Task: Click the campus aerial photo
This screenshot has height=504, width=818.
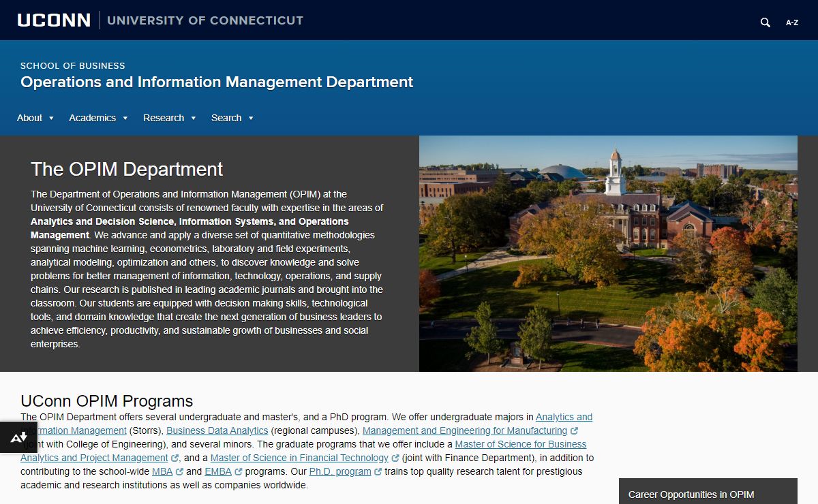Action: (608, 253)
